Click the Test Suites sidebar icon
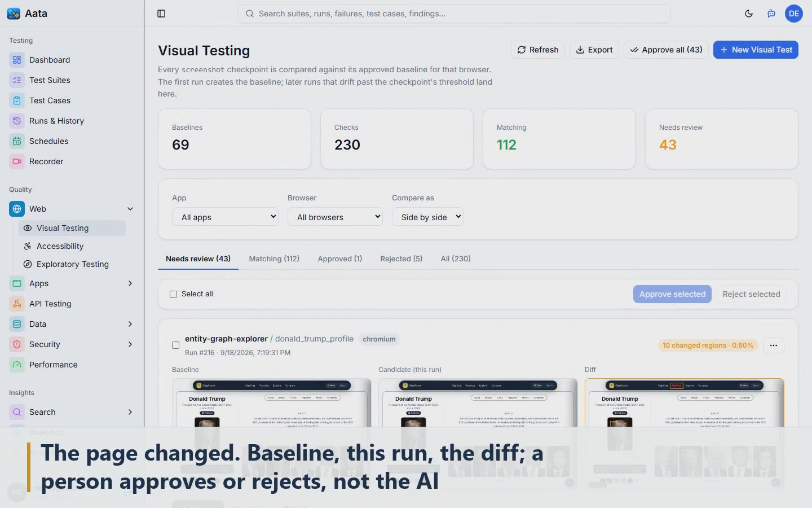 pyautogui.click(x=17, y=80)
